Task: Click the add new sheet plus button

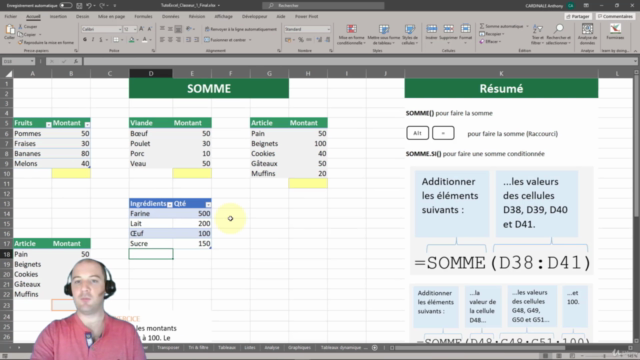Action: click(x=375, y=348)
